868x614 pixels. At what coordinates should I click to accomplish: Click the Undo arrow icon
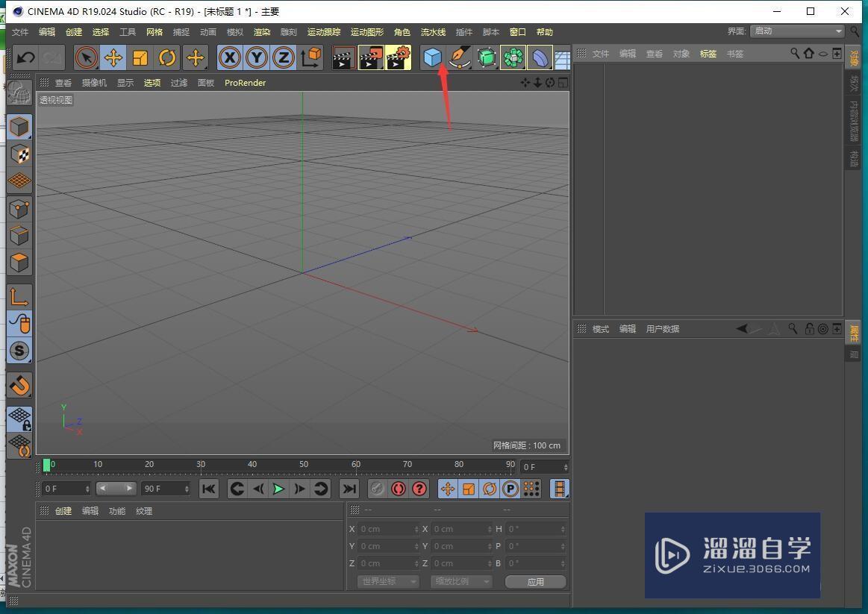pos(25,57)
